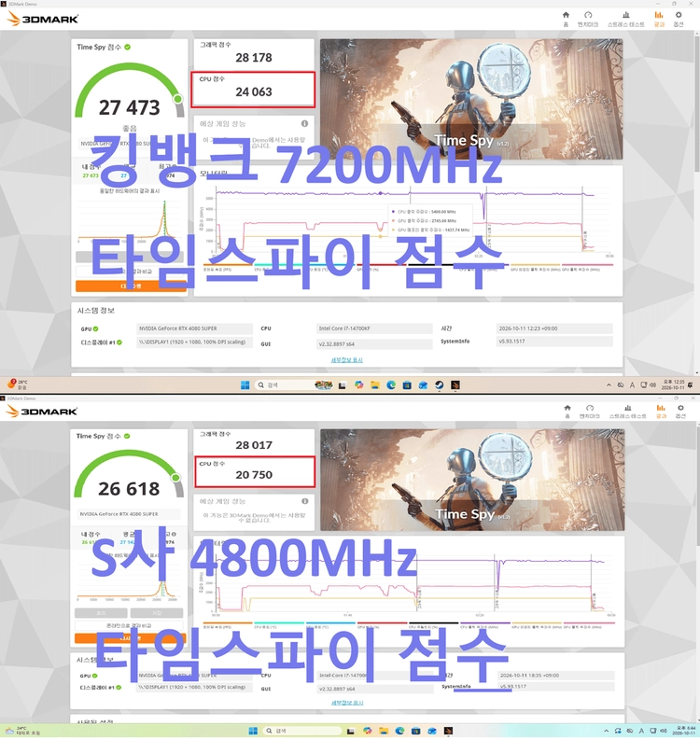Screen dimensions: 700x740
Task: Click green GPU status check in upper system info
Action: 96,329
